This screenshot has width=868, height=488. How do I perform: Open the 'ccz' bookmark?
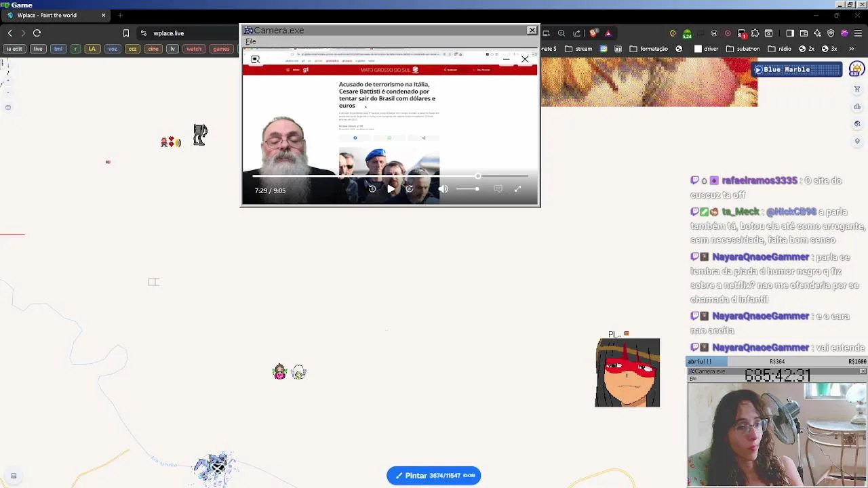[x=133, y=49]
